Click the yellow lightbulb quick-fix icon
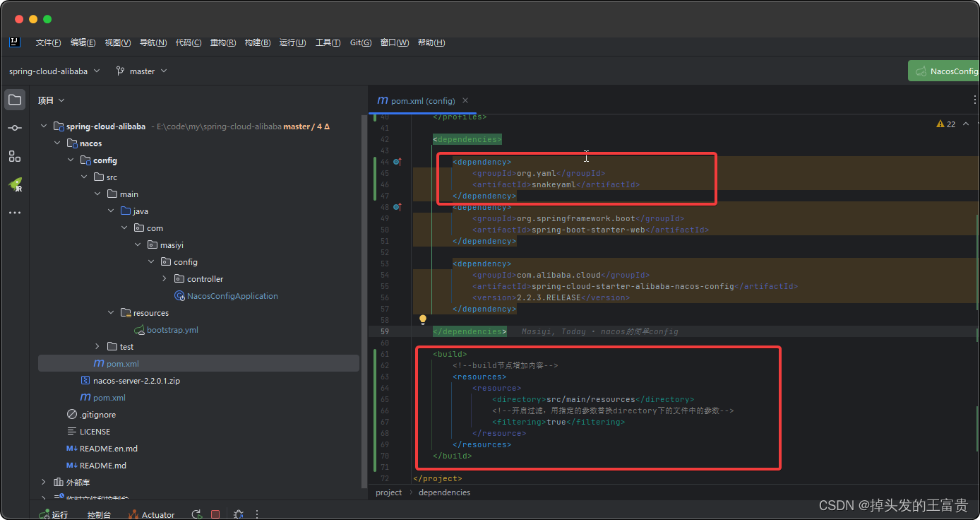Viewport: 980px width, 520px height. tap(423, 319)
